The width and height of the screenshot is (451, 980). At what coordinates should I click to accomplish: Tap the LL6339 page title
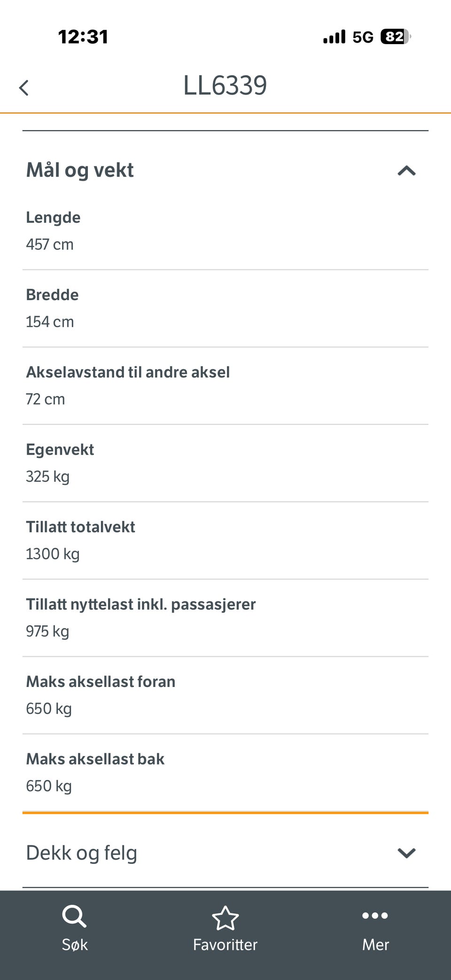[x=225, y=85]
